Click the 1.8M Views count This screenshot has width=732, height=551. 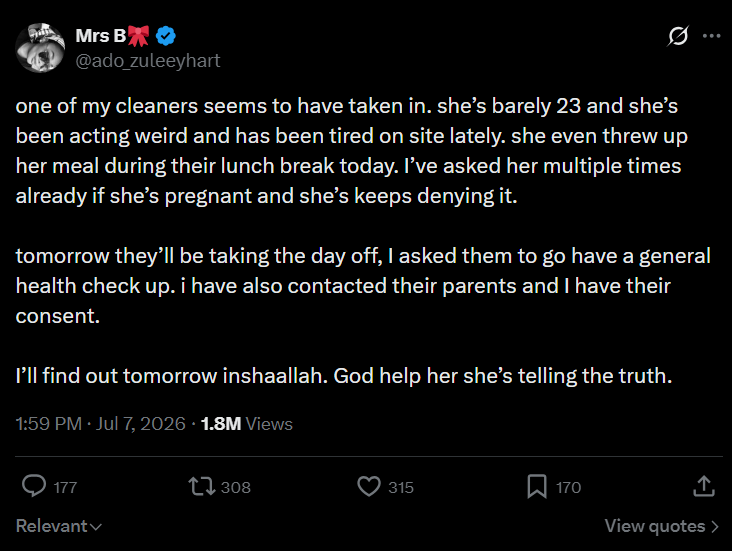click(x=246, y=424)
